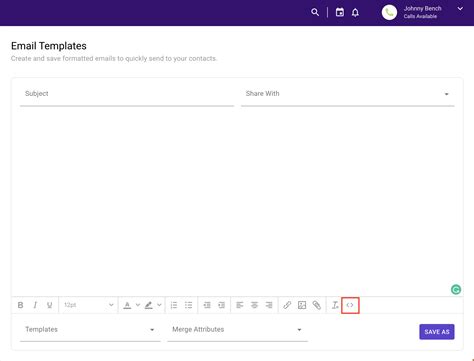Increase the indent

coord(222,305)
